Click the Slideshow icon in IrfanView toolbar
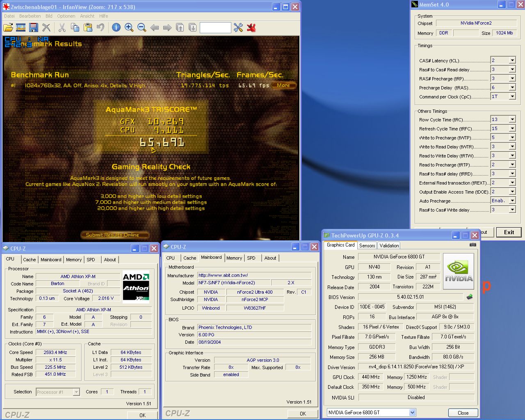525x420 pixels. 21,27
